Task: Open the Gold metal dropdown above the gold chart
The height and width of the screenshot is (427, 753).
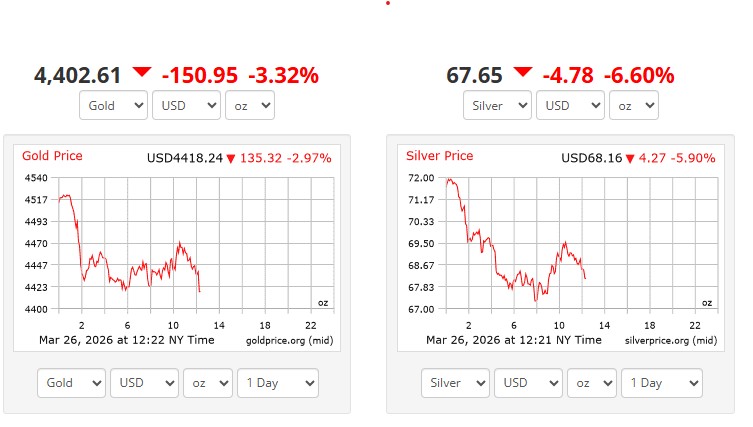Action: (113, 105)
